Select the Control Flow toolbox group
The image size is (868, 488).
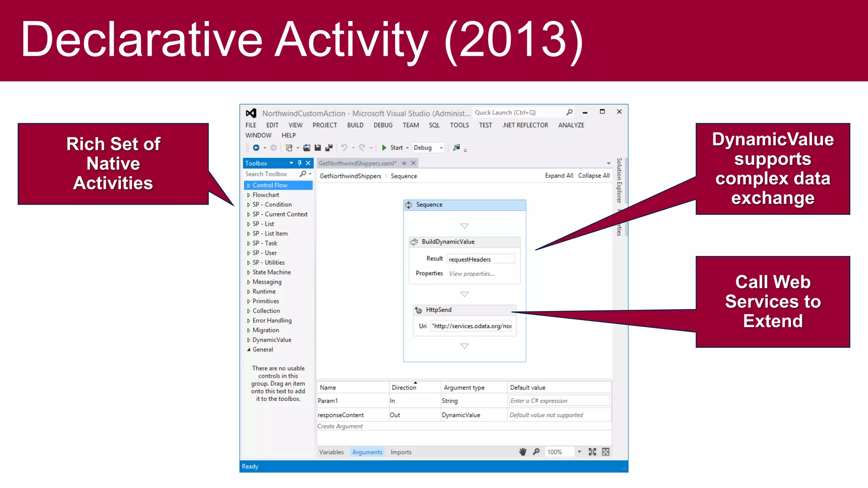278,185
